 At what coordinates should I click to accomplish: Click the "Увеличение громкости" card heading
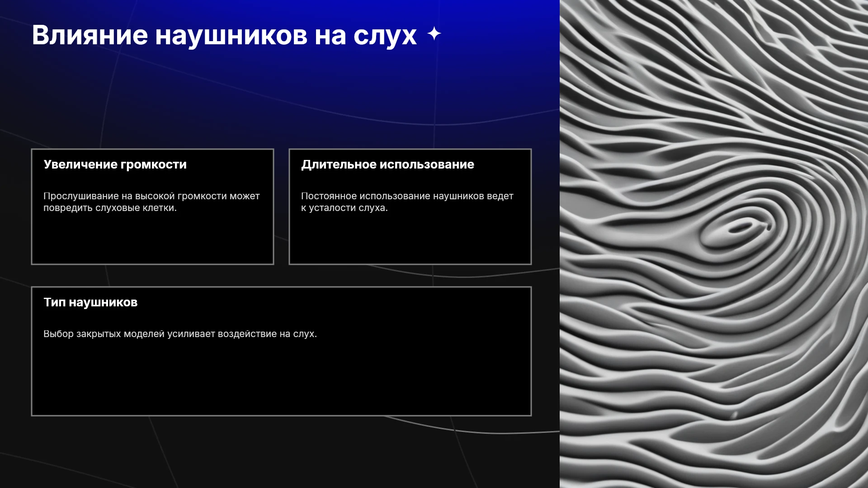(115, 164)
